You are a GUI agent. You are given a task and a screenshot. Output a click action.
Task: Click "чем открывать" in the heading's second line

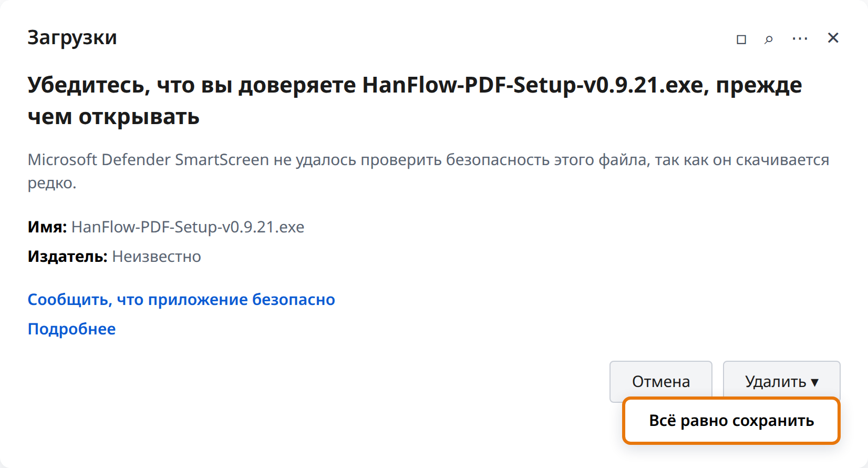tap(113, 117)
